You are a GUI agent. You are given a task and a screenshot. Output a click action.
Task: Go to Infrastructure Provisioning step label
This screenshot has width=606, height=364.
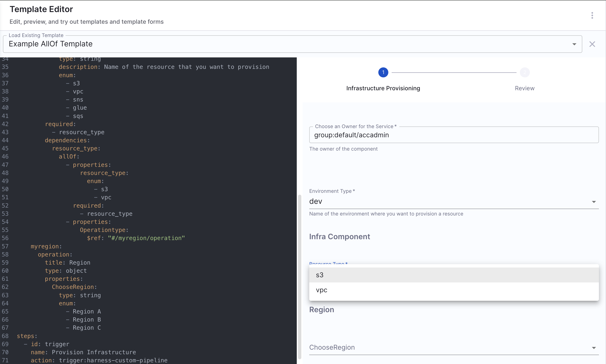383,88
